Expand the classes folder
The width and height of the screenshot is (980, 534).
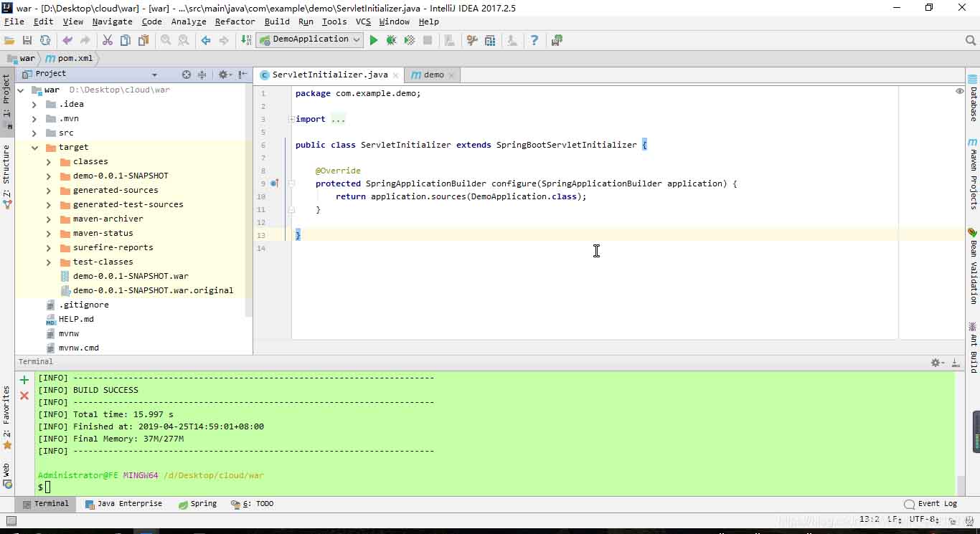49,162
